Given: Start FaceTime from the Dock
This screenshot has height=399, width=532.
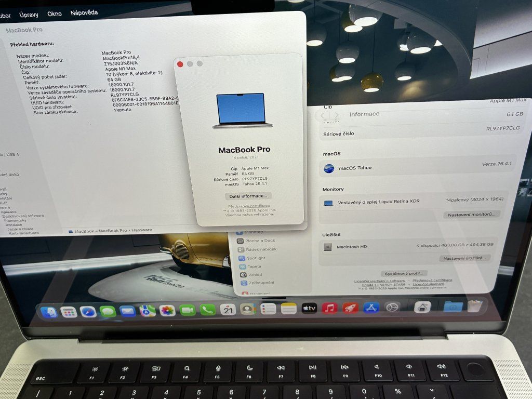Looking at the screenshot, I should (187, 310).
